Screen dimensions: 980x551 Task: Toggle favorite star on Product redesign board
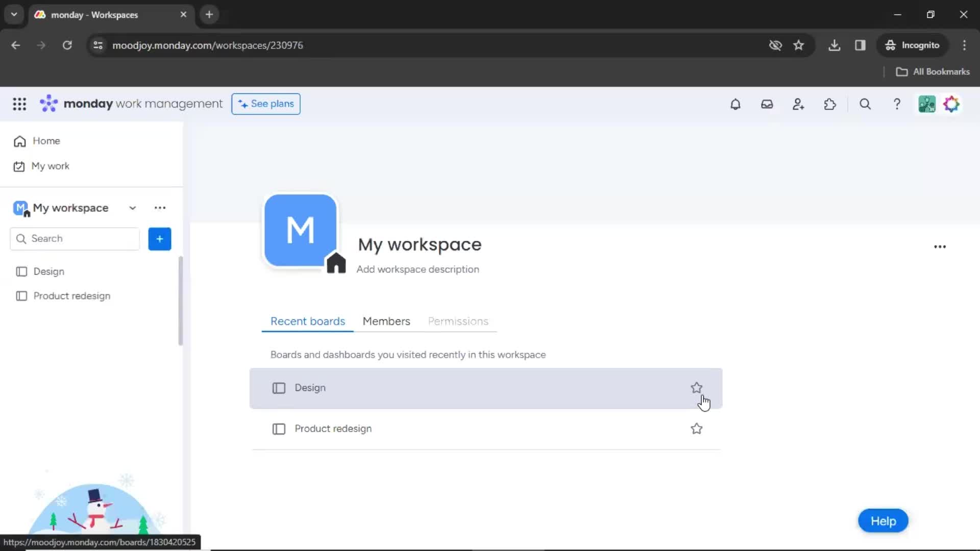[x=697, y=429]
